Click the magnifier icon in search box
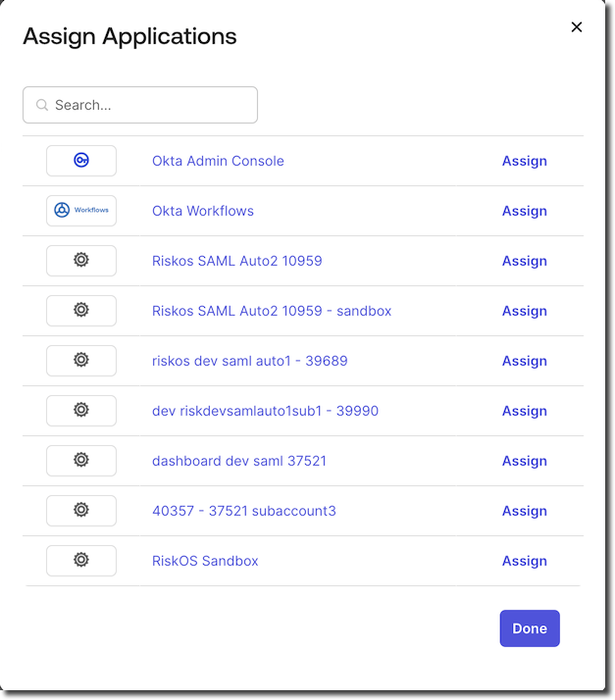This screenshot has width=615, height=700. click(42, 105)
